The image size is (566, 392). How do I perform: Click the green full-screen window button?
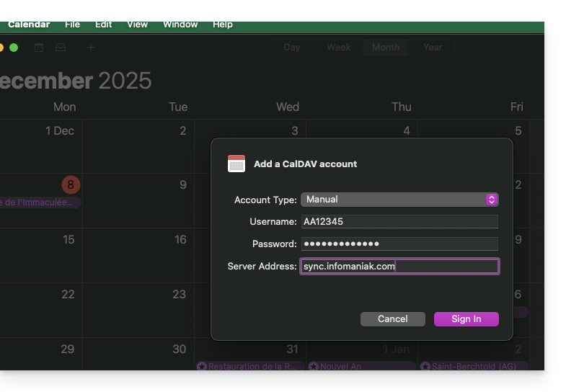14,48
